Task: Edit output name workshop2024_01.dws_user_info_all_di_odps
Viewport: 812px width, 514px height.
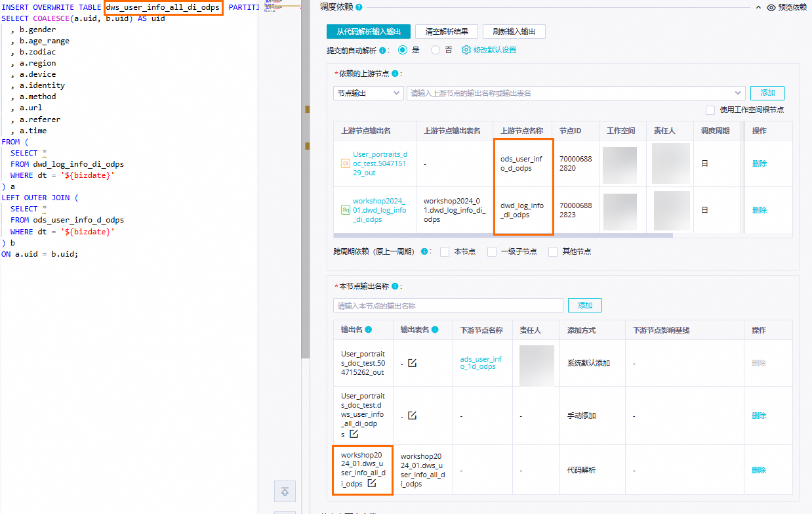Action: (x=372, y=483)
